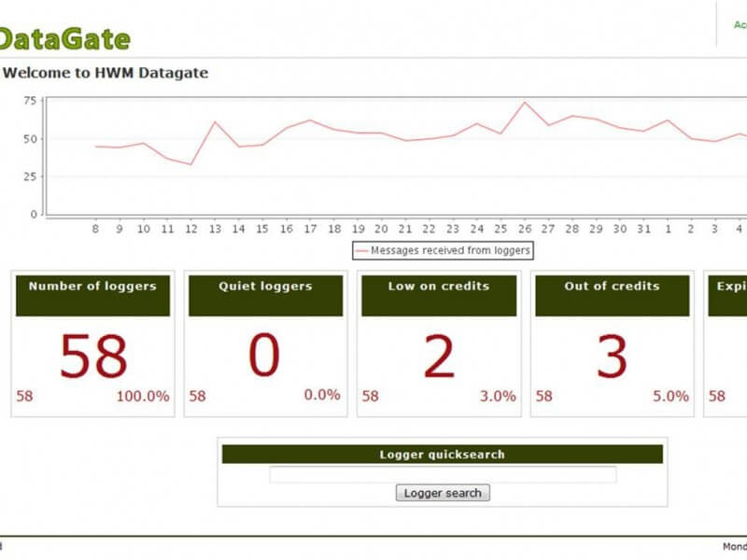Screen dimensions: 747x560
Task: Click the Welcome to HWM Datagate heading
Action: tap(106, 73)
